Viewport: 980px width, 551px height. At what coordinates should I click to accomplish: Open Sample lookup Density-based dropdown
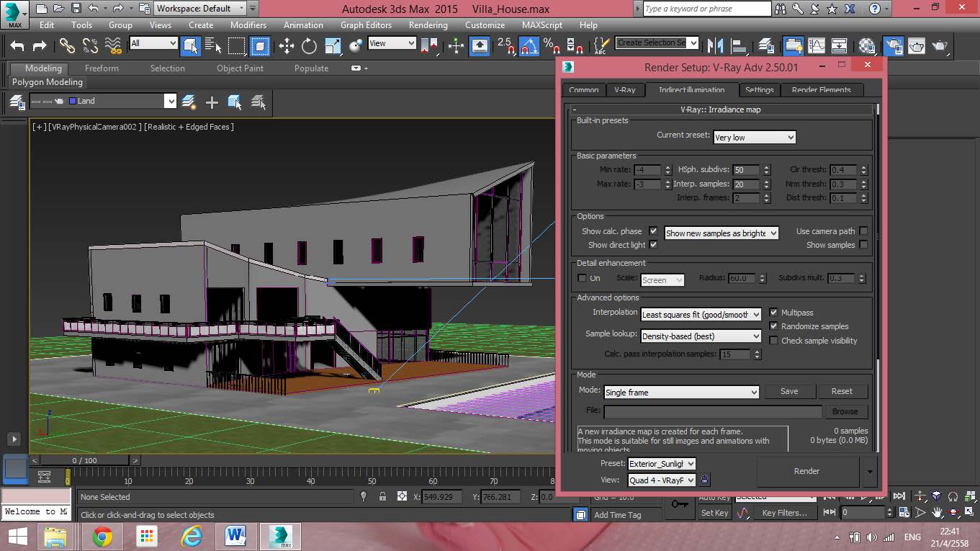point(701,336)
